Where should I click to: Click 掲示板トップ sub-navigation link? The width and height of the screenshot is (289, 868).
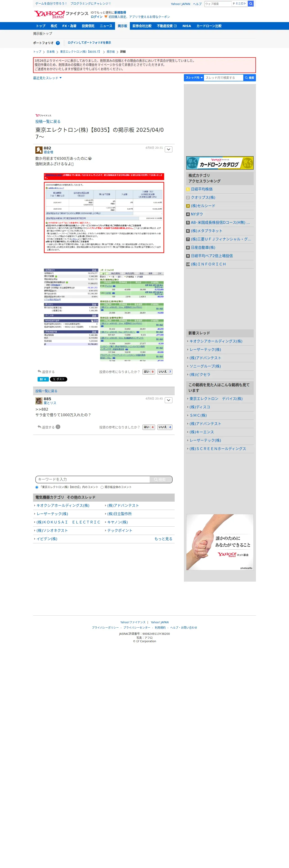(43, 34)
